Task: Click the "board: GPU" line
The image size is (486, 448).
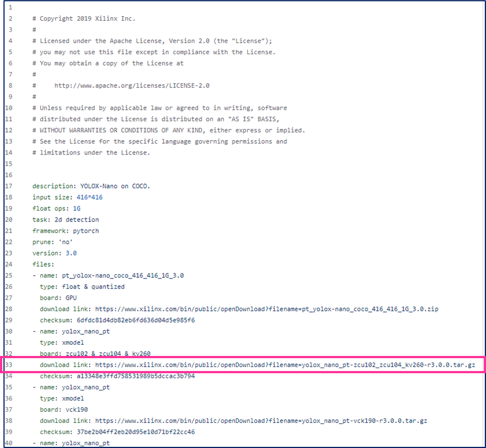Action: (58, 298)
